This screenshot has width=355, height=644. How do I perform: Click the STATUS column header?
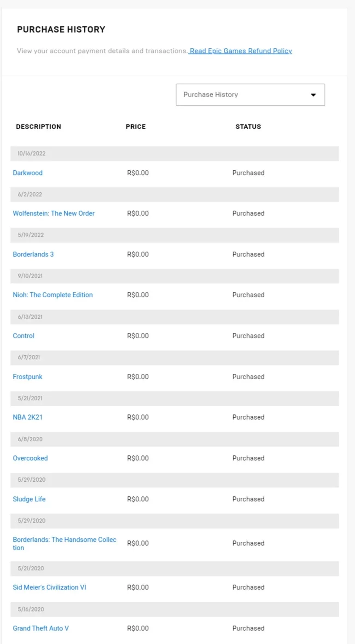(248, 126)
